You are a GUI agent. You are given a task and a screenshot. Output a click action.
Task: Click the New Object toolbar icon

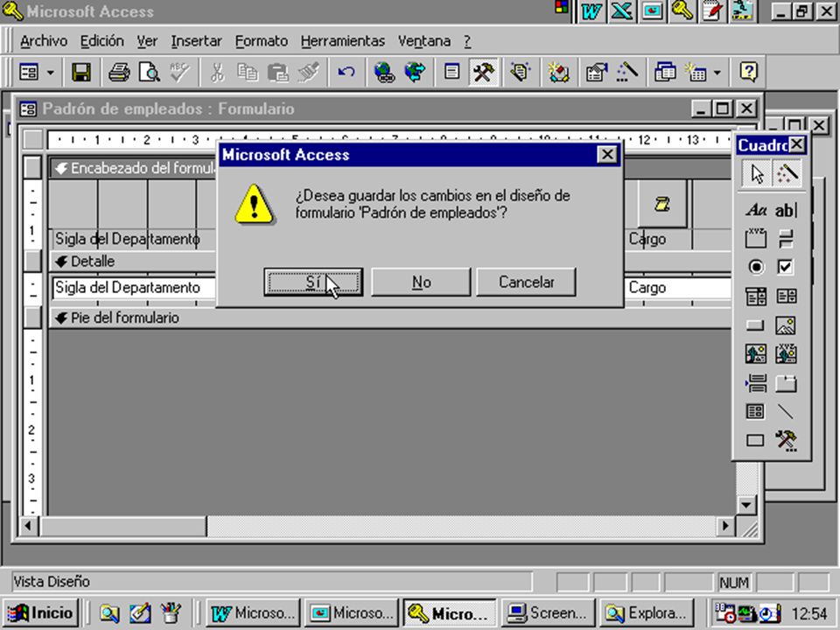(696, 72)
